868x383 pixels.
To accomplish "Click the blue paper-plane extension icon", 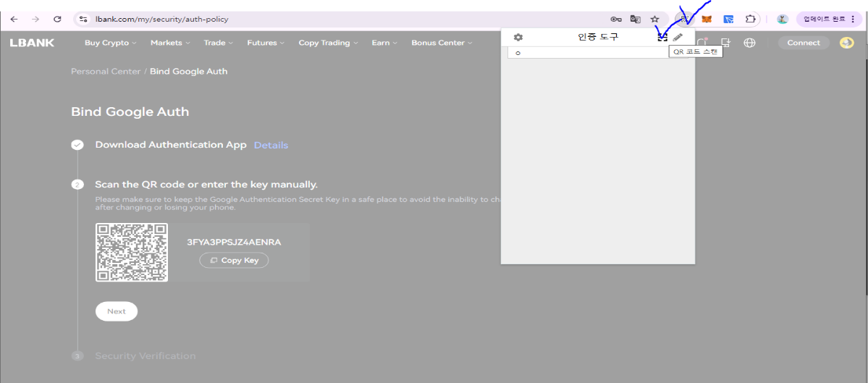I will tap(728, 19).
